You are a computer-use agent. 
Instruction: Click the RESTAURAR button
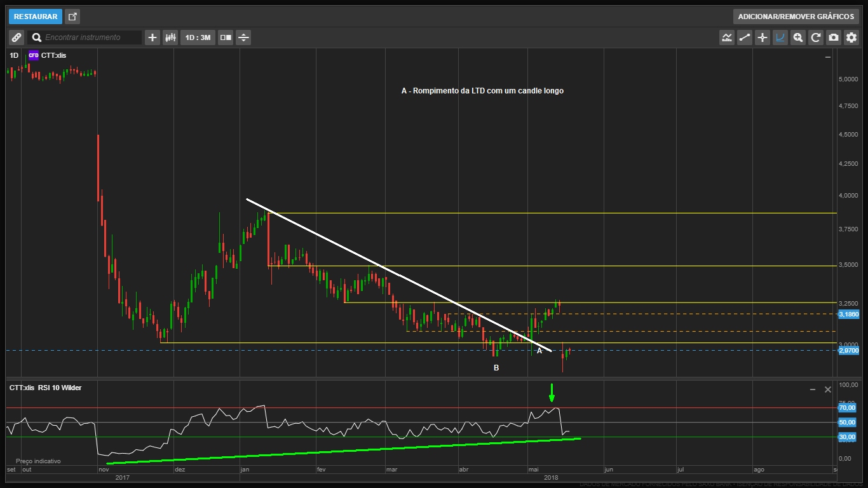[x=36, y=17]
